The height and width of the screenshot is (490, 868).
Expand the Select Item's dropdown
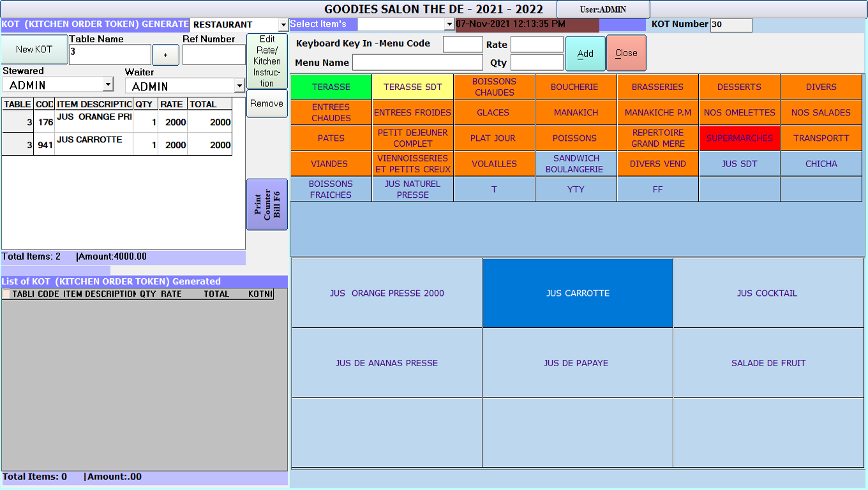pyautogui.click(x=449, y=24)
